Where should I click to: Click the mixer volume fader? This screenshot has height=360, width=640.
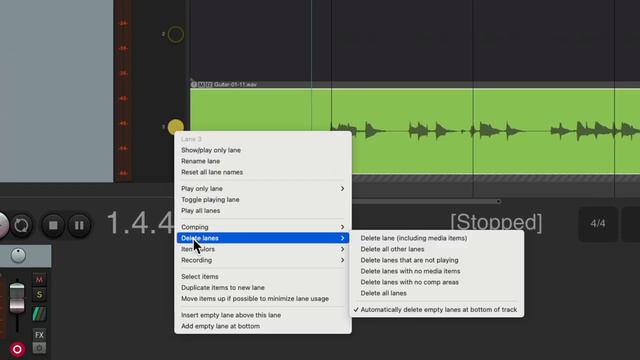click(17, 299)
